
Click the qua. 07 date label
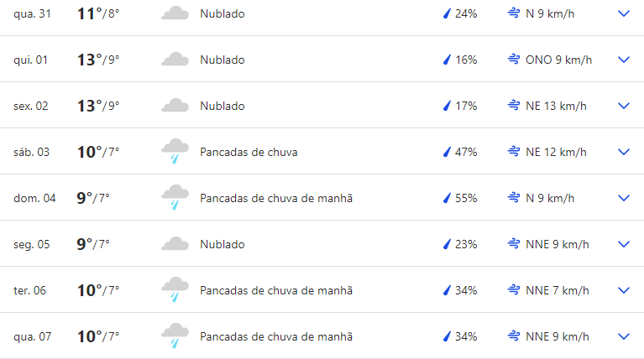33,337
